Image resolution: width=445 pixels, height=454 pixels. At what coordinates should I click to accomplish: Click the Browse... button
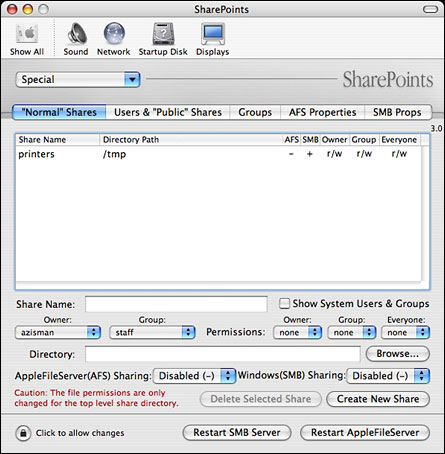[x=398, y=354]
